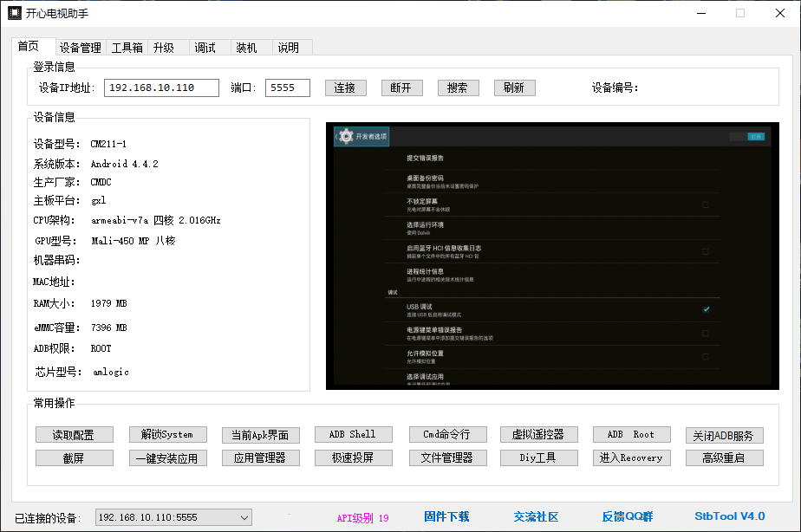Launch ADB Shell

[352, 434]
